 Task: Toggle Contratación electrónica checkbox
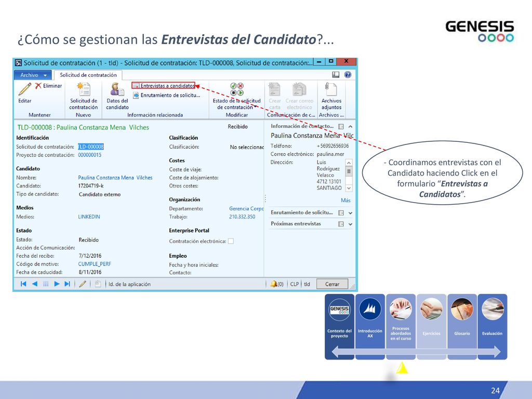231,241
